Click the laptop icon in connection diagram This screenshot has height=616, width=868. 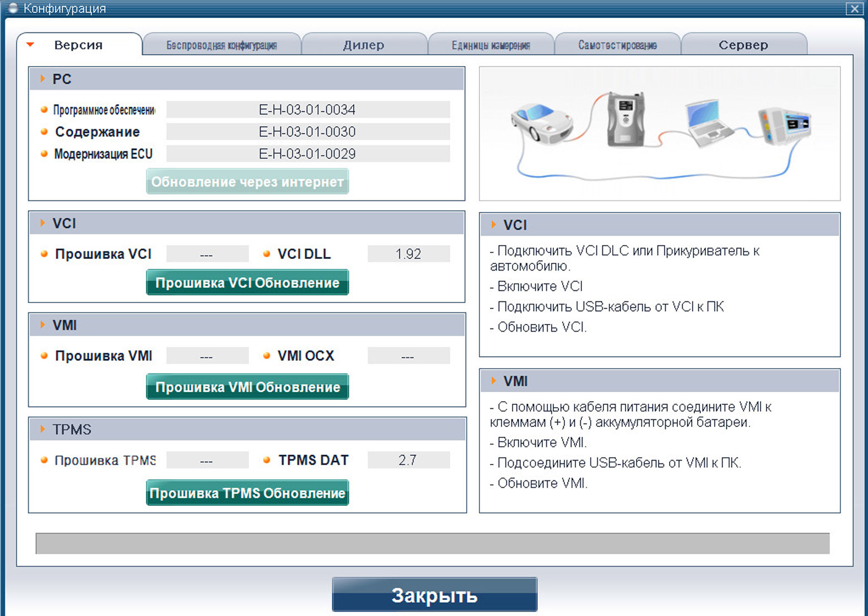[x=707, y=123]
